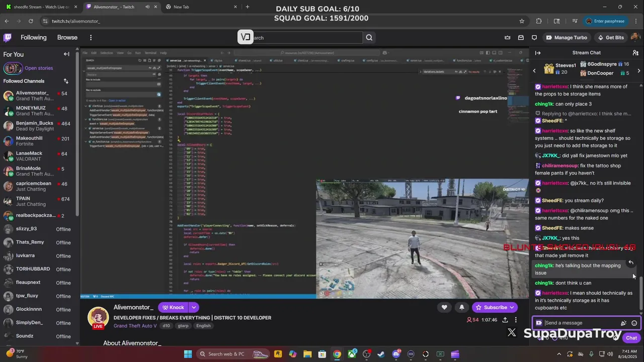The height and width of the screenshot is (362, 644).
Task: Open the Twitch notifications inbox icon
Action: [521, 38]
